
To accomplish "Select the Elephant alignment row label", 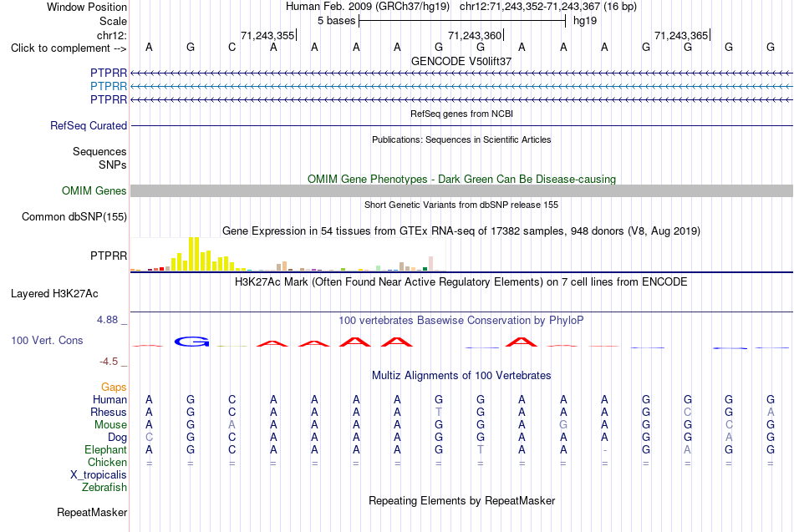I will coord(106,449).
